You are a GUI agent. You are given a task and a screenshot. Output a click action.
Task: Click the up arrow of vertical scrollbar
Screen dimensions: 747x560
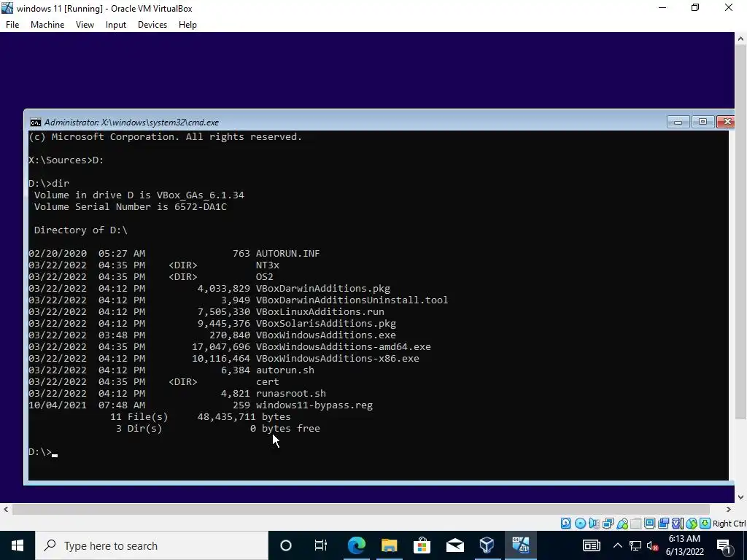point(740,39)
